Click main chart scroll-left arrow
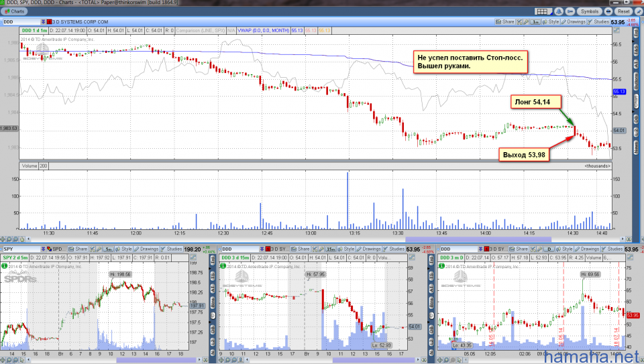644x364 pixels. pyautogui.click(x=29, y=239)
